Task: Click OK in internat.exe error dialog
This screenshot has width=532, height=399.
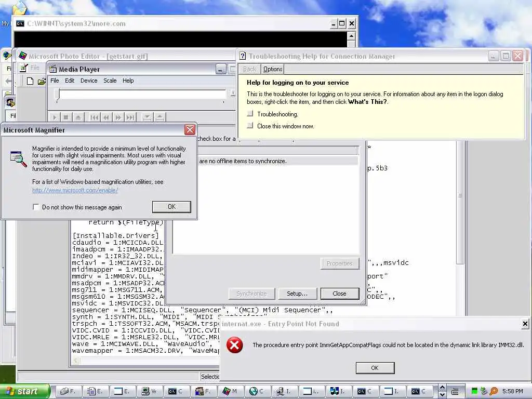Action: (375, 368)
